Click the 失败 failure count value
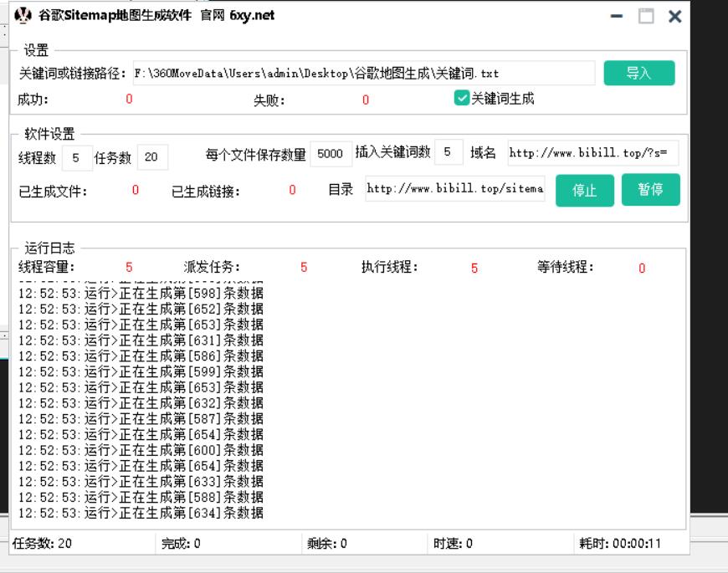The image size is (728, 573). point(366,100)
